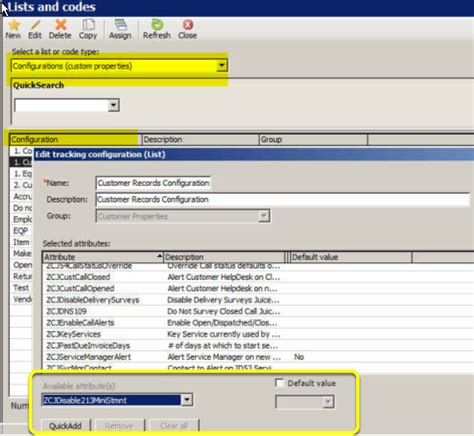The height and width of the screenshot is (436, 474).
Task: Click the Clear all button
Action: pos(174,426)
